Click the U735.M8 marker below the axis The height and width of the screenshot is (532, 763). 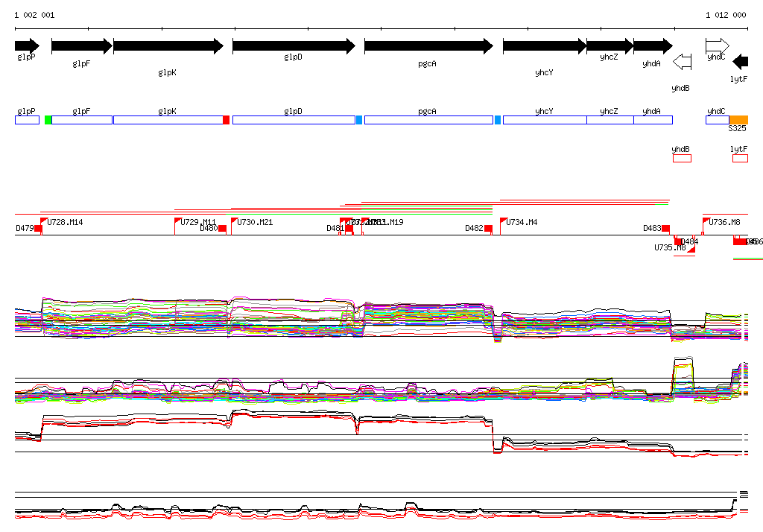691,249
